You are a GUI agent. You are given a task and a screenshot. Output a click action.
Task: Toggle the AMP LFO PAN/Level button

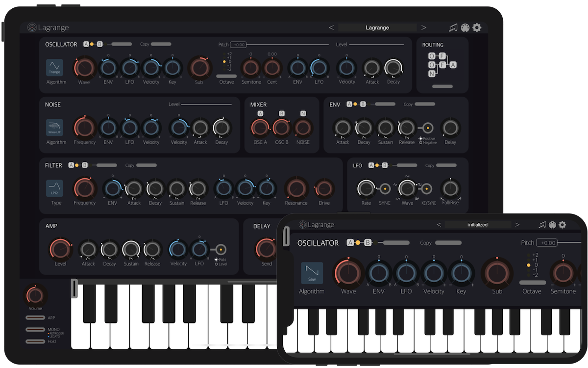coord(221,250)
